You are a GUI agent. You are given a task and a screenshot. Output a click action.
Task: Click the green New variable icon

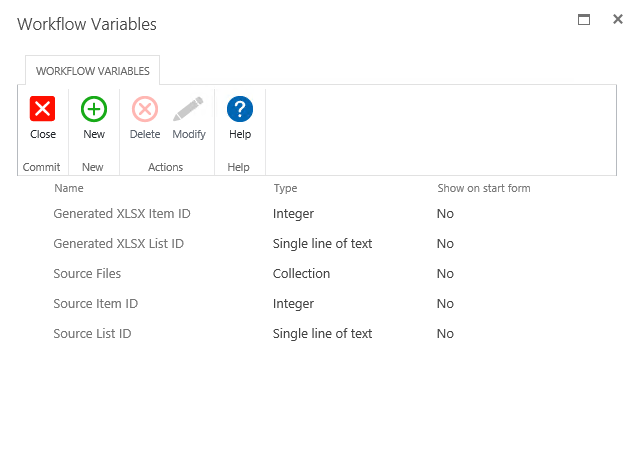pos(93,109)
